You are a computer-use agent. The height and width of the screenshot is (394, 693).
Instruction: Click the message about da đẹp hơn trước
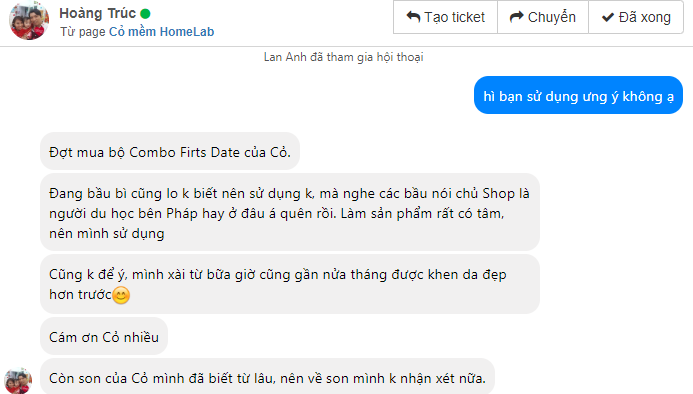tap(290, 284)
